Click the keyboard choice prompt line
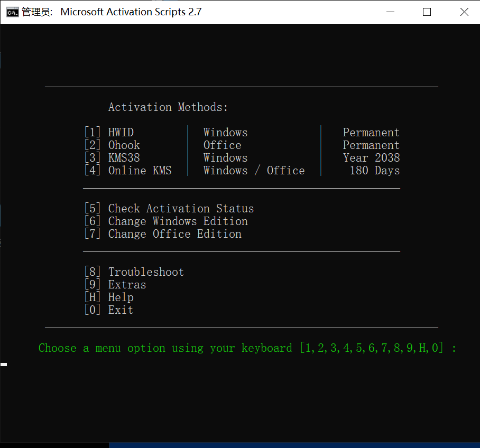 (x=247, y=348)
